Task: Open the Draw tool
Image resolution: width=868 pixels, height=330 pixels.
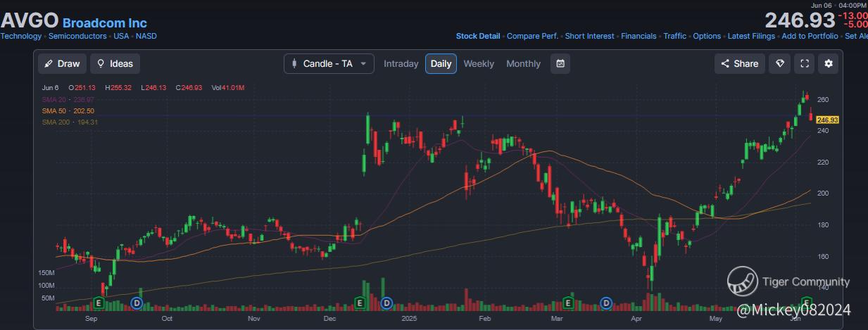Action: [62, 63]
